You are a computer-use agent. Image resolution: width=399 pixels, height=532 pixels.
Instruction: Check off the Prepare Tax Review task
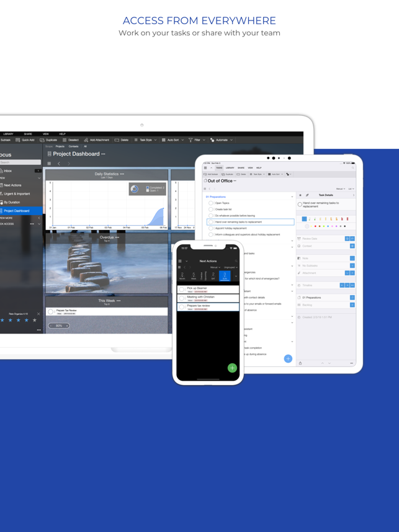pyautogui.click(x=51, y=311)
